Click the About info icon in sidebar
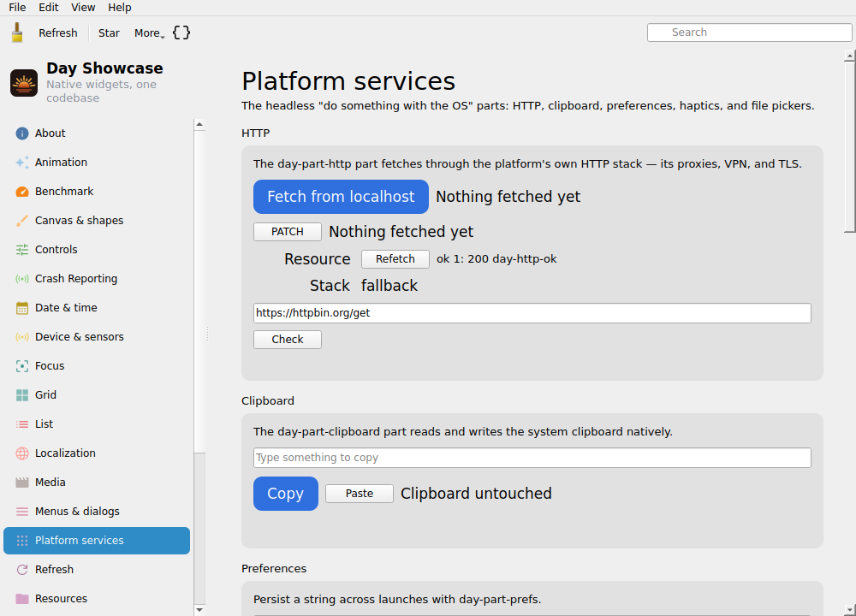The width and height of the screenshot is (856, 616). [x=22, y=133]
